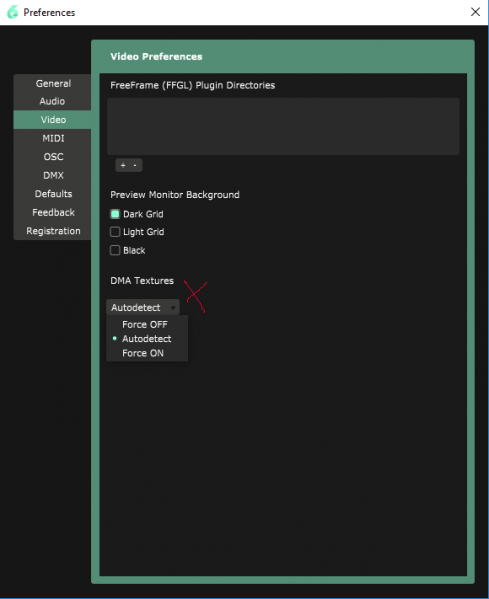
Task: Open the OSC preferences tab
Action: click(53, 157)
